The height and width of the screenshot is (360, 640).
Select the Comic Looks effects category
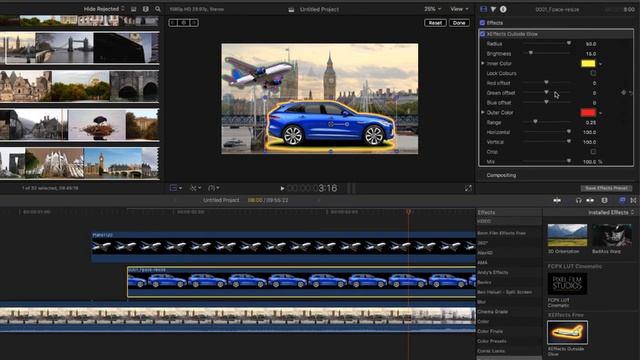[x=491, y=351]
